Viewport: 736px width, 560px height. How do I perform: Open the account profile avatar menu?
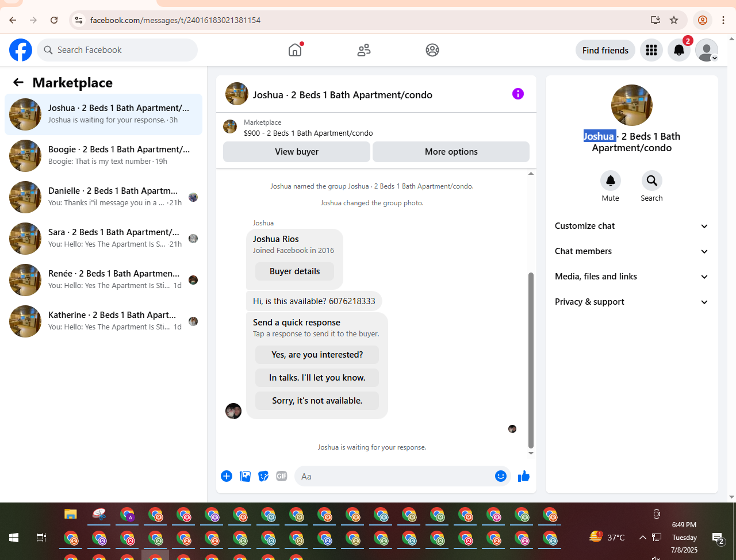pos(707,50)
